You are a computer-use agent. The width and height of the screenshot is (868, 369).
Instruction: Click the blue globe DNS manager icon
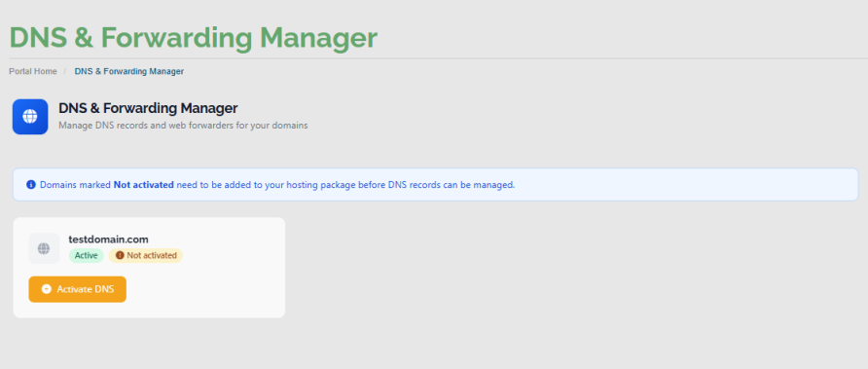tap(30, 117)
